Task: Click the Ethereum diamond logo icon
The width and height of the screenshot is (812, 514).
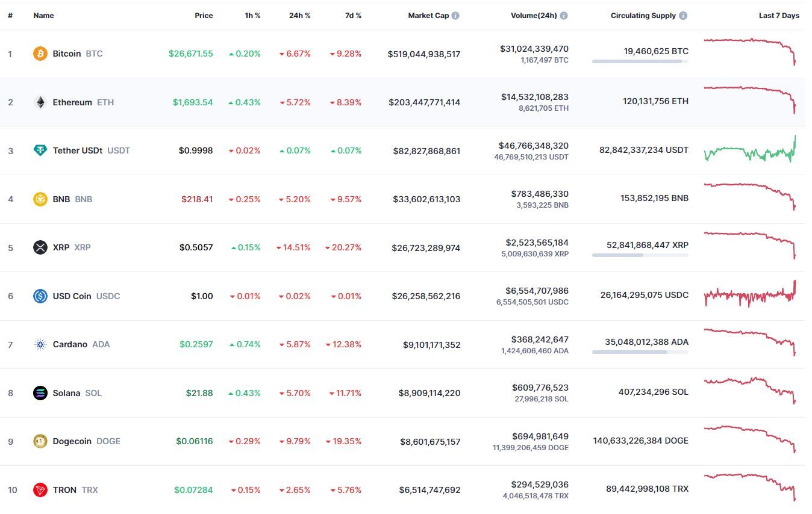Action: pos(40,102)
